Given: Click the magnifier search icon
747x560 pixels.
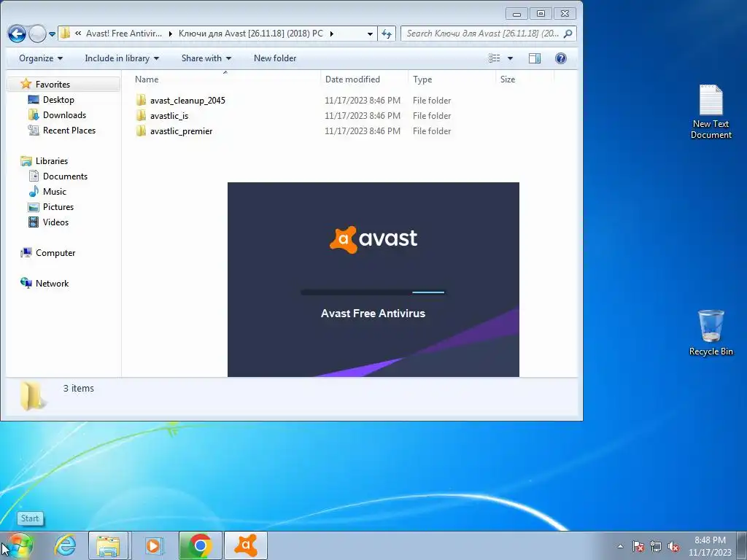Looking at the screenshot, I should point(568,34).
